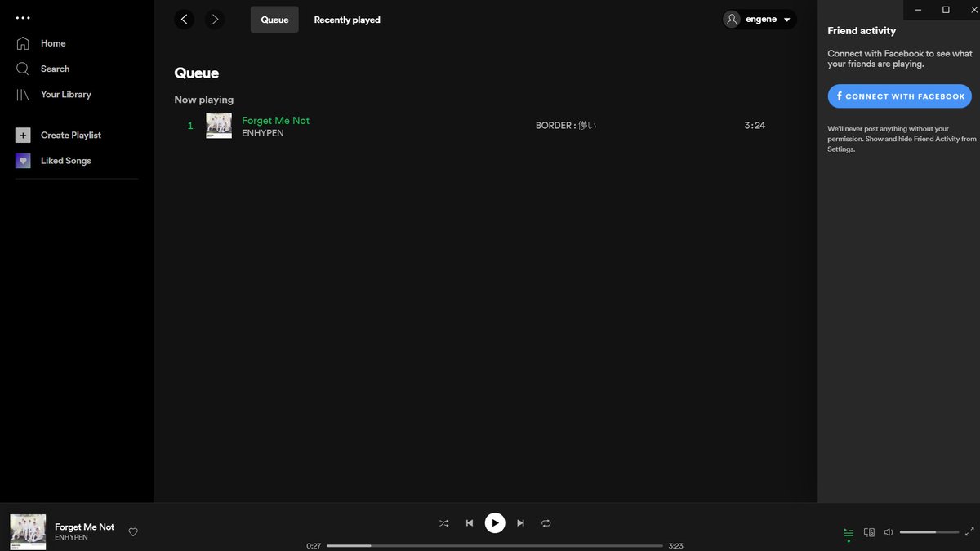The image size is (980, 551).
Task: Open Liked Songs heart icon
Action: click(x=23, y=161)
